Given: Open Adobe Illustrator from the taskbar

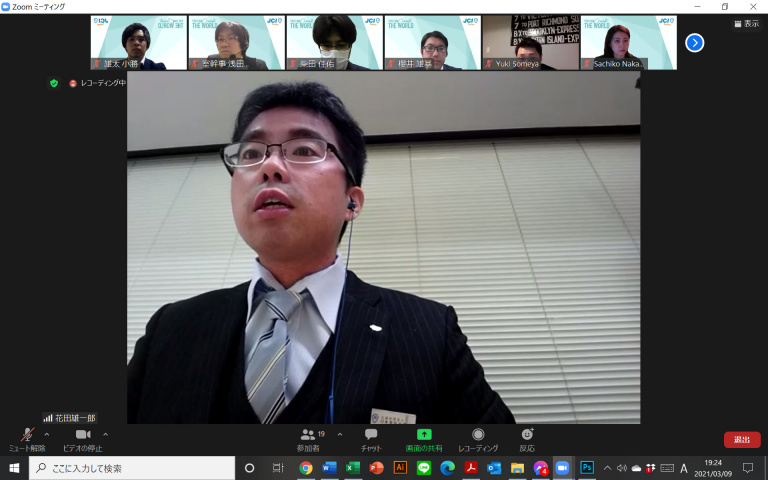Looking at the screenshot, I should pos(400,468).
